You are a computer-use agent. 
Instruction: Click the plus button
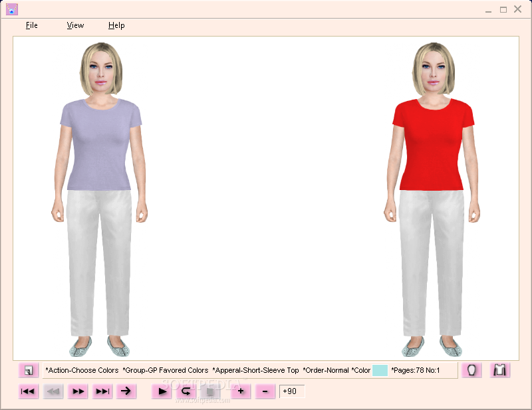[241, 391]
